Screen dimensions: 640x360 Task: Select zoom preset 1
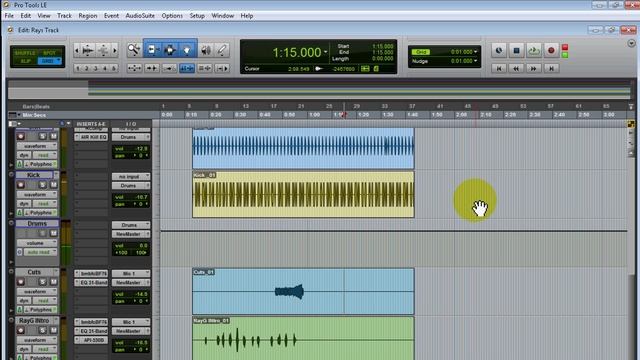coord(78,68)
